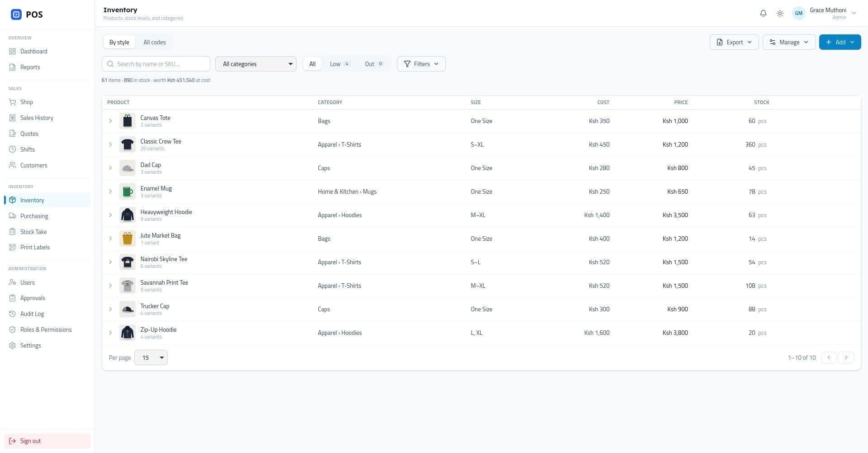868x453 pixels.
Task: Open the Export menu
Action: click(x=734, y=42)
